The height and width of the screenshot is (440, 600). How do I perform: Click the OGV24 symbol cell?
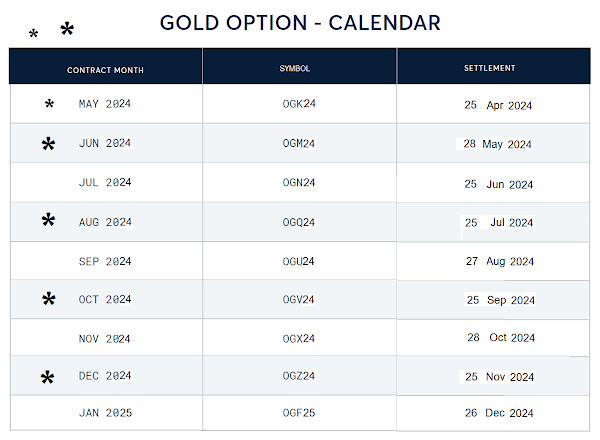(298, 300)
